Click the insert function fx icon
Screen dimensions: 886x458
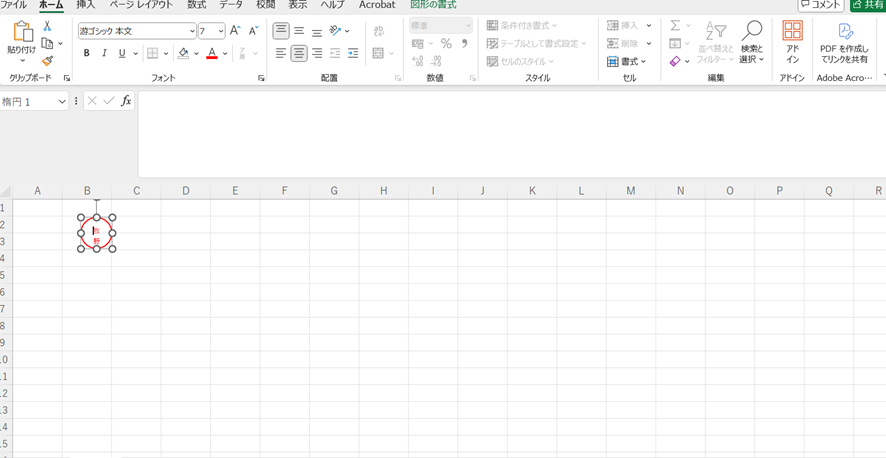coord(126,101)
